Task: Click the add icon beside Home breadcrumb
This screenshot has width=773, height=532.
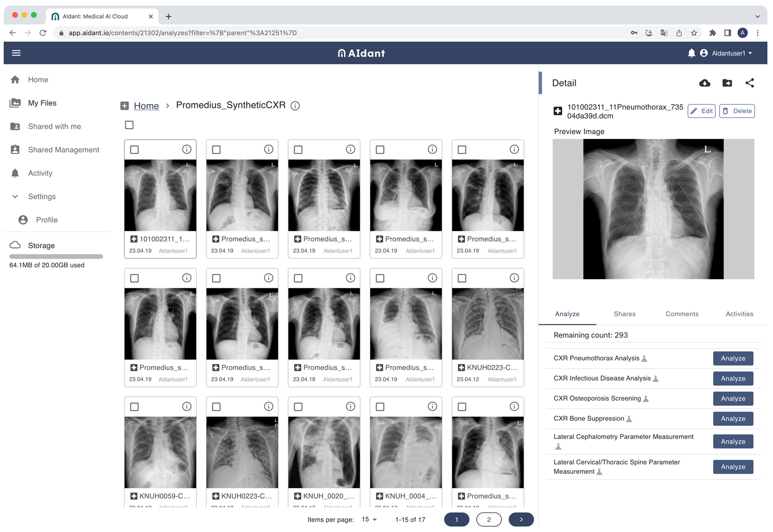Action: pyautogui.click(x=125, y=106)
